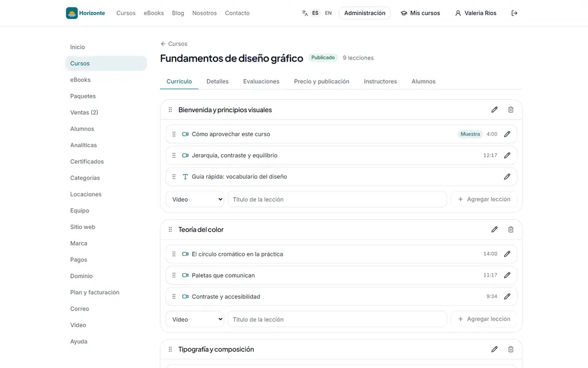Click the drag handle for Teoría del color
The image size is (588, 368).
(x=170, y=229)
